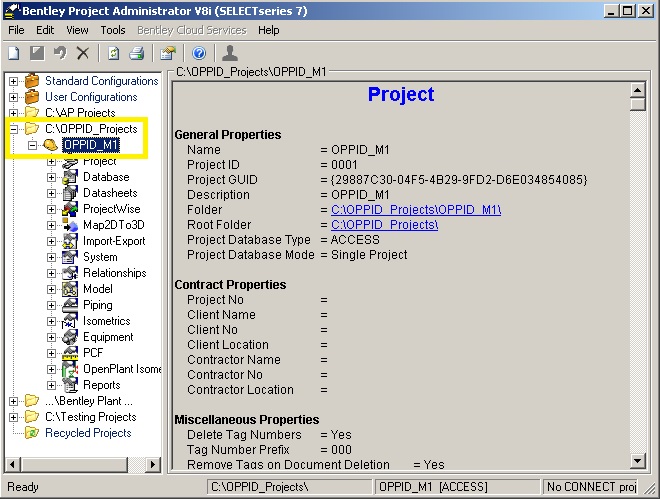Expand the C:\Testing Projects node

coord(13,417)
